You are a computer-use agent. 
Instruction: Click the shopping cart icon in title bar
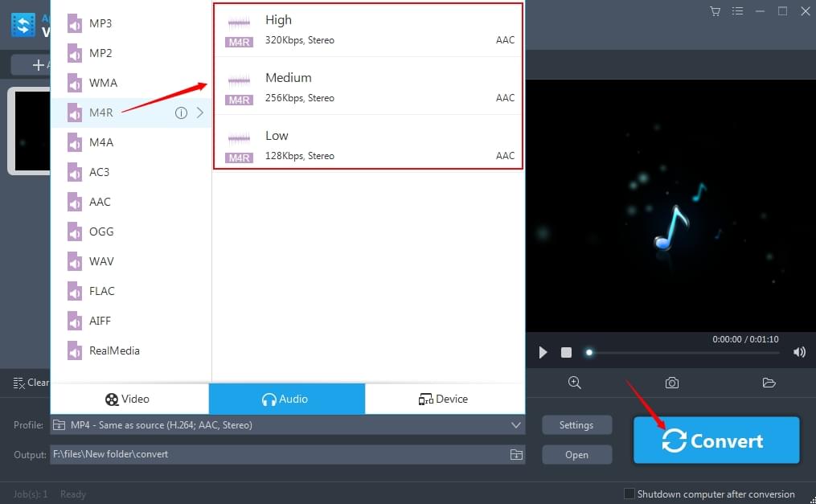(715, 11)
